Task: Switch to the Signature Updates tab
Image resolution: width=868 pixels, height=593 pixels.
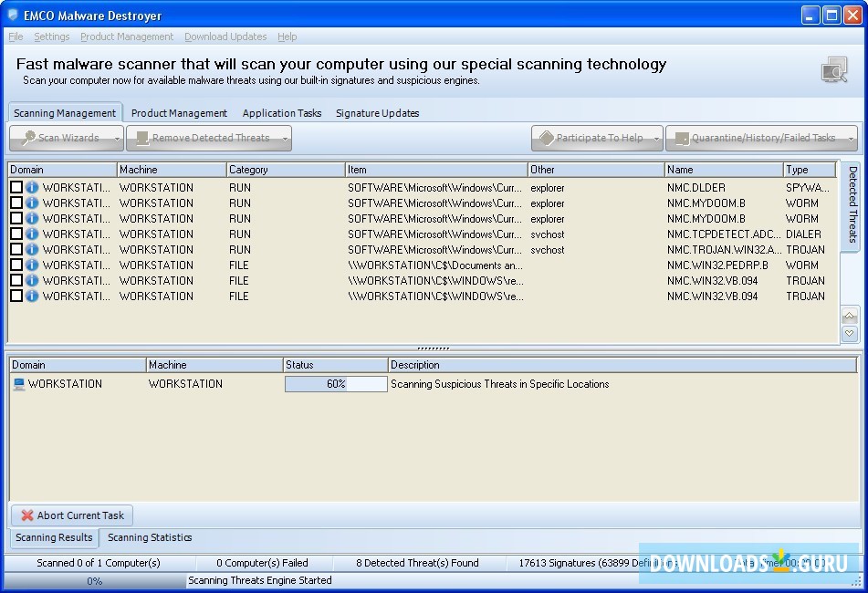Action: 377,113
